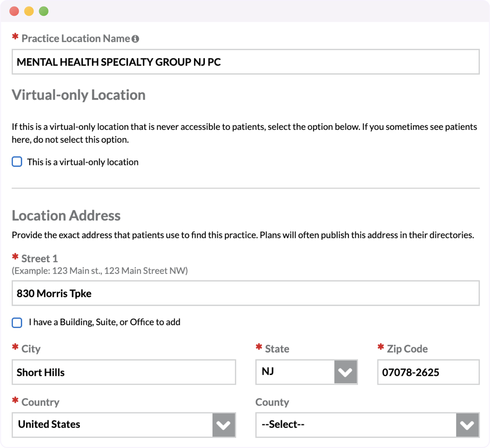The image size is (490, 448).
Task: Check the Building, Suite, or Office box
Action: point(17,323)
